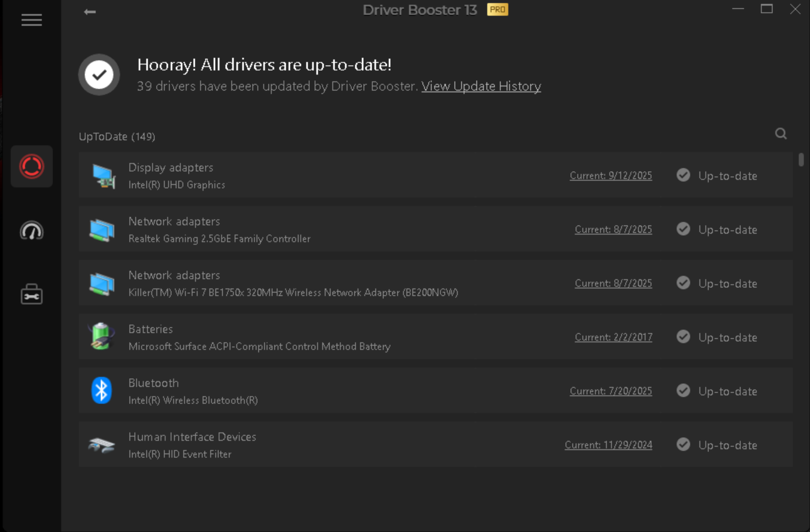Click Network adapters label above Killer Wi-Fi adapter
The image size is (810, 532).
tap(174, 275)
